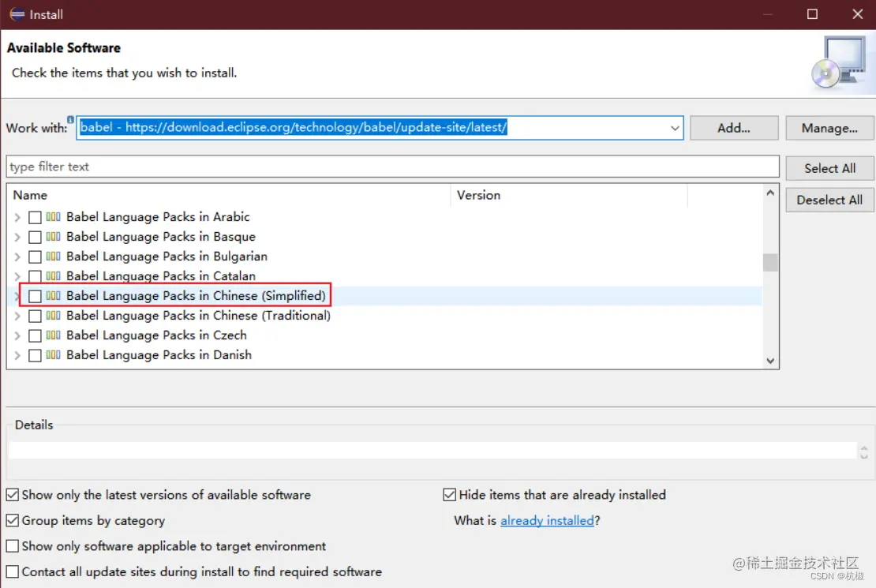Check Babel Language Packs in Basque
This screenshot has width=876, height=588.
pos(35,237)
